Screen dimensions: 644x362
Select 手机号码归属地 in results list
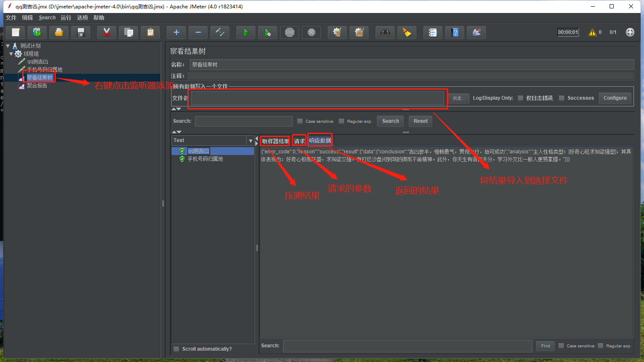pyautogui.click(x=205, y=159)
